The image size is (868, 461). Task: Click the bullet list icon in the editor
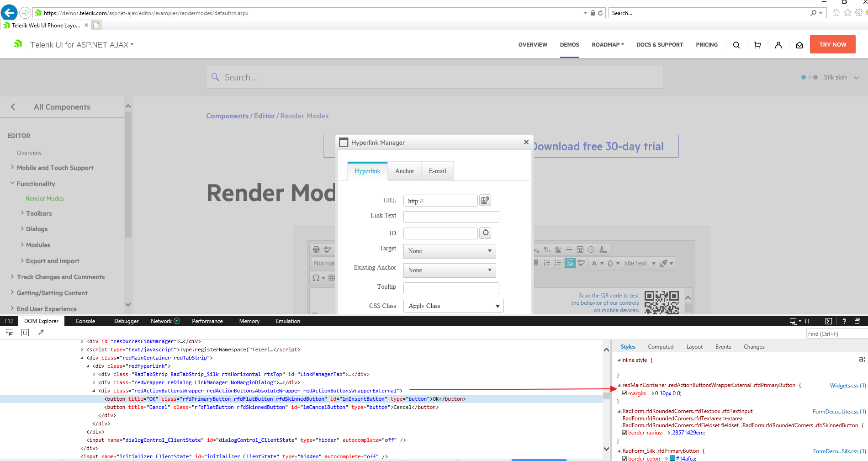click(558, 263)
